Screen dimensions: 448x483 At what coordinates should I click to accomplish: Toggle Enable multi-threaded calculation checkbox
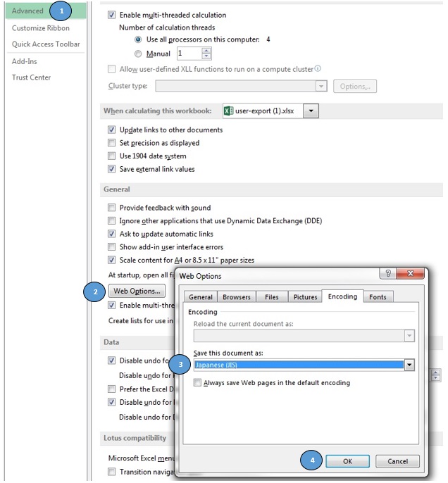point(111,15)
